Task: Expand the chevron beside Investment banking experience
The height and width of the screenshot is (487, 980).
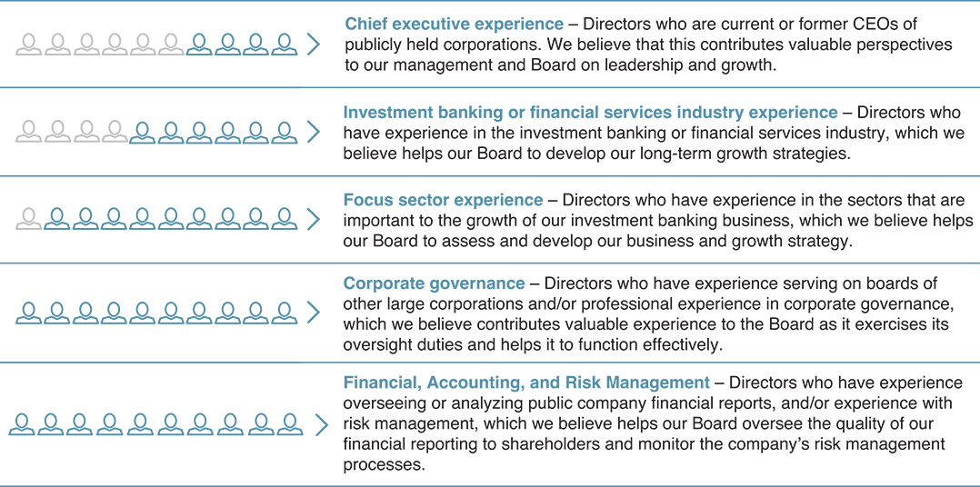Action: coord(314,133)
